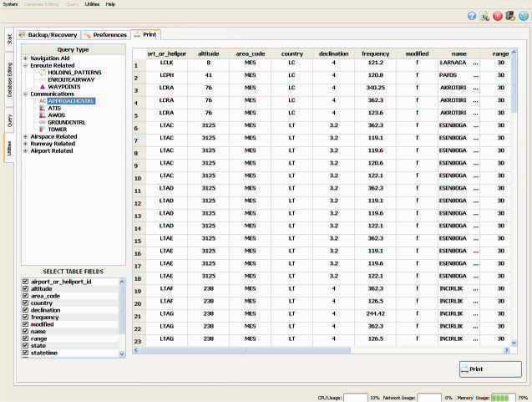Click the AWOS icon in query tree
The width and height of the screenshot is (532, 402).
[x=43, y=115]
